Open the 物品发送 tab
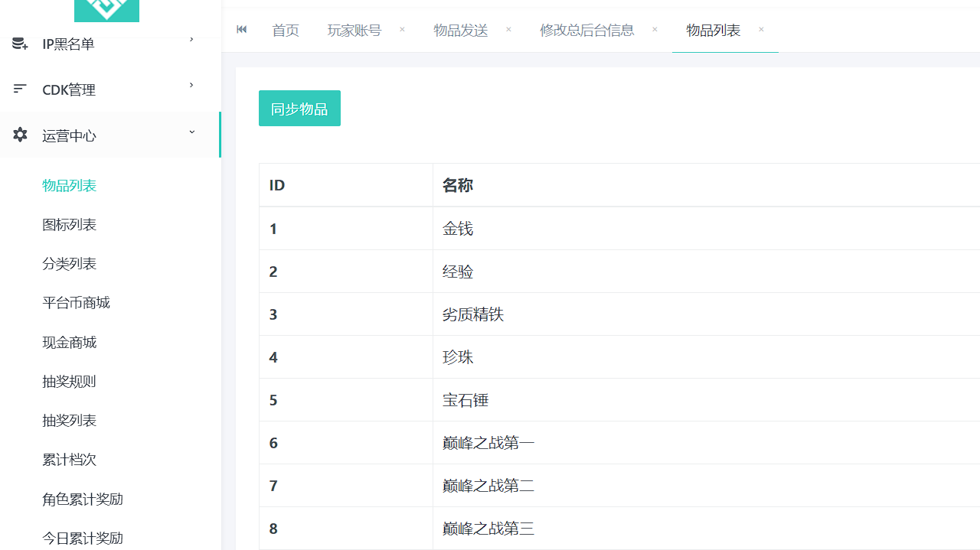The height and width of the screenshot is (550, 980). coord(460,30)
